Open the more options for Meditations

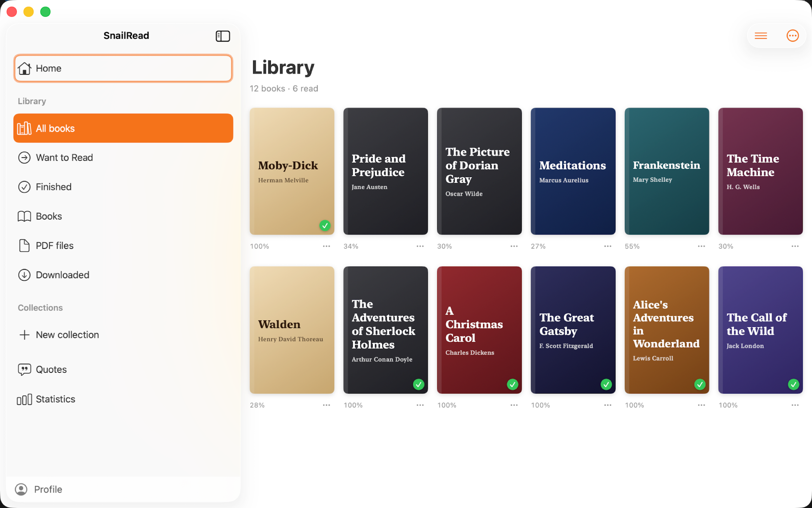pyautogui.click(x=608, y=246)
